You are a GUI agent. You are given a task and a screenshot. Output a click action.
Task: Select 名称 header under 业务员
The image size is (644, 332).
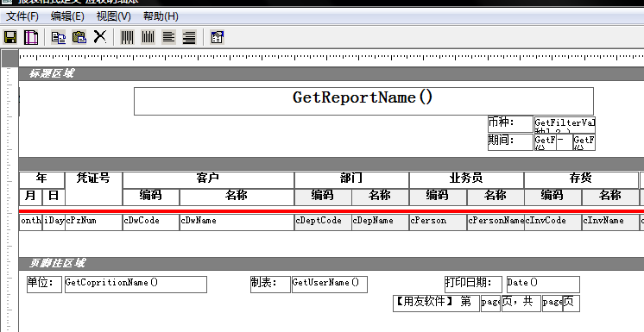(495, 197)
